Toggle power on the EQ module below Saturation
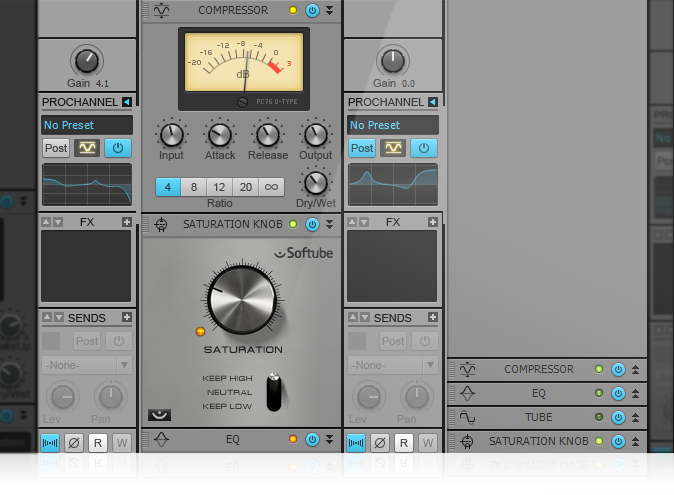674x495 pixels. pyautogui.click(x=312, y=439)
